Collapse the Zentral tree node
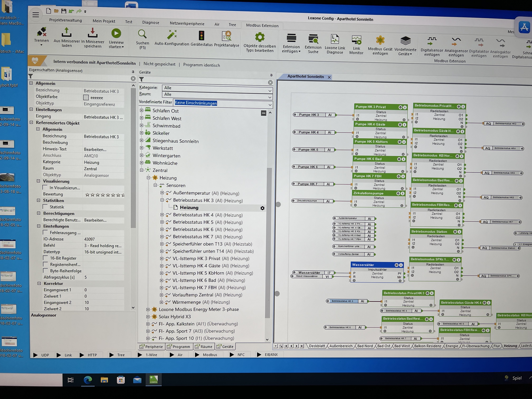Viewport: 532px width, 399px height. coord(141,170)
